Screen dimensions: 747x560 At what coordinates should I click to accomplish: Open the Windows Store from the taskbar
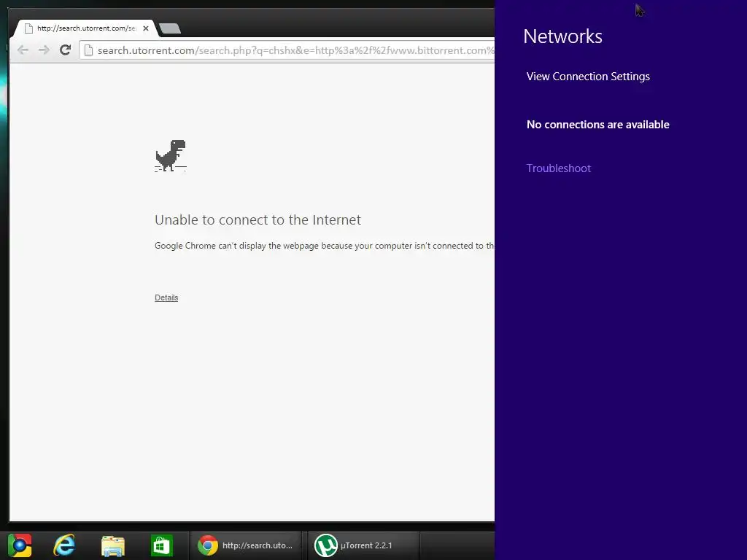(161, 545)
